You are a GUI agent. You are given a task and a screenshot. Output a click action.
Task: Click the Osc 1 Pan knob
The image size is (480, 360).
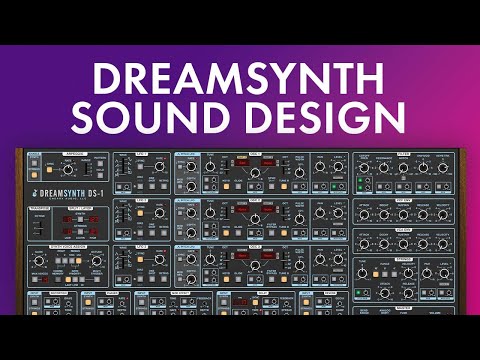pos(320,166)
